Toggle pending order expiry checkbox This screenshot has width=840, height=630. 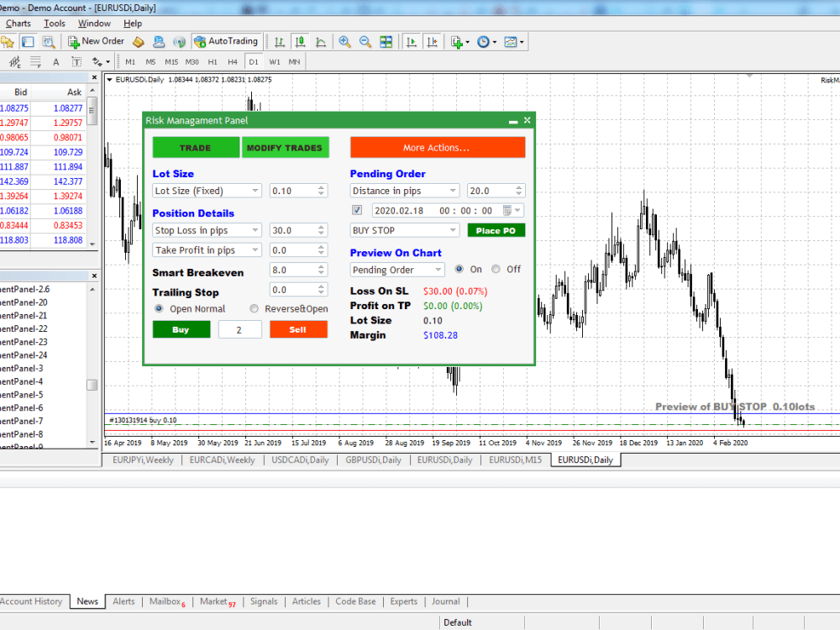pyautogui.click(x=357, y=210)
